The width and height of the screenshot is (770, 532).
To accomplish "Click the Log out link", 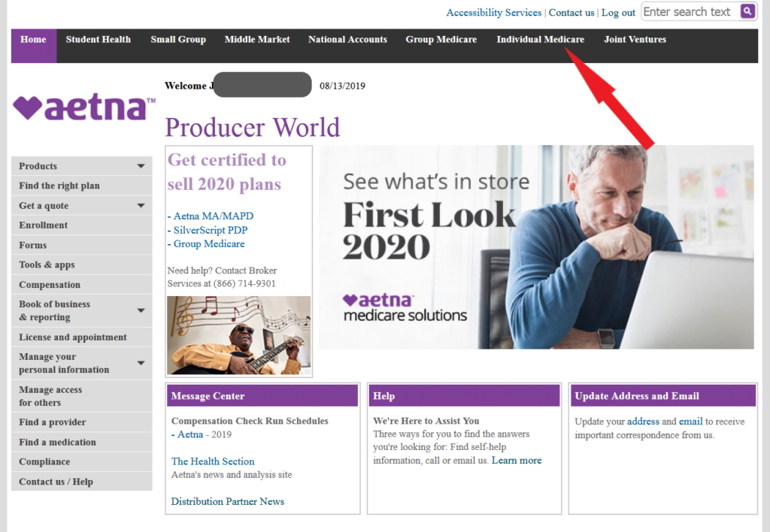I will [618, 13].
